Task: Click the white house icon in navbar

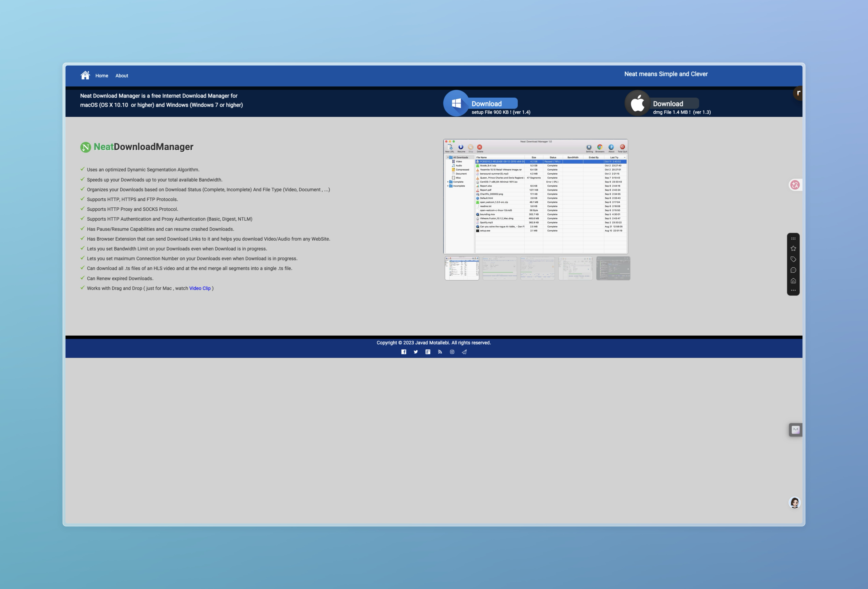Action: (85, 75)
